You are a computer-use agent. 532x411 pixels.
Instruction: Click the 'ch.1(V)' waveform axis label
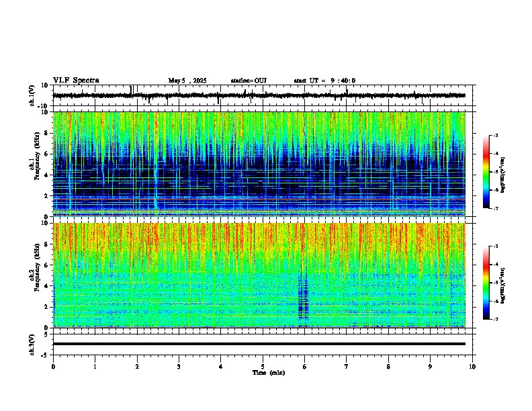(x=32, y=95)
